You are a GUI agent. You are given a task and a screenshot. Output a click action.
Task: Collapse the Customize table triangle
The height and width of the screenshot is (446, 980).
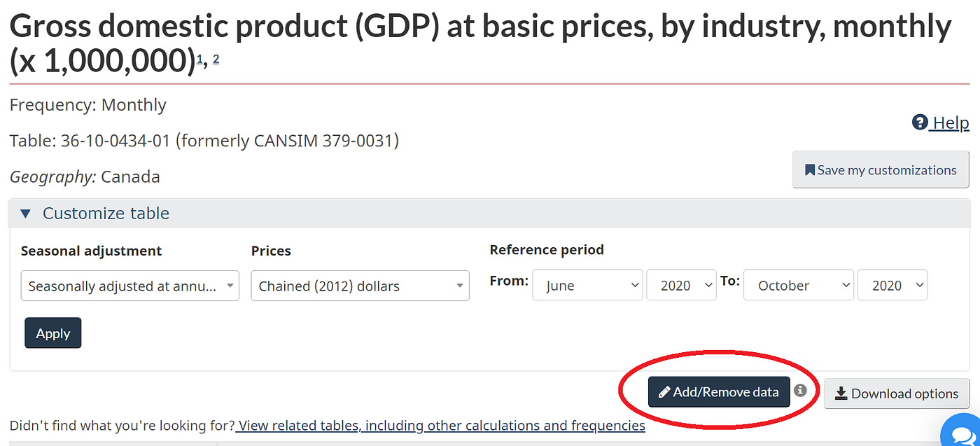pos(26,214)
